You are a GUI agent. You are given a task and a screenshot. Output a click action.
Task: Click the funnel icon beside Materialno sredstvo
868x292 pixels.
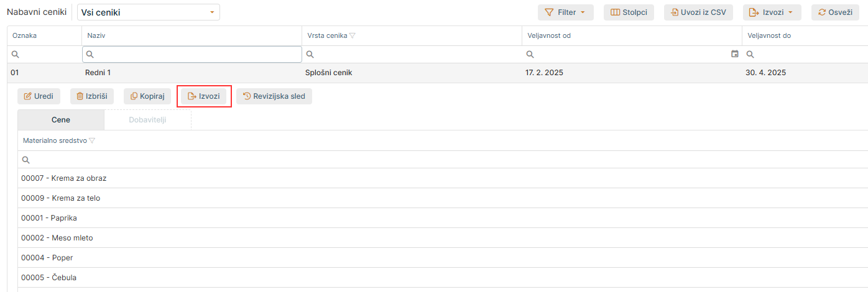coord(92,141)
